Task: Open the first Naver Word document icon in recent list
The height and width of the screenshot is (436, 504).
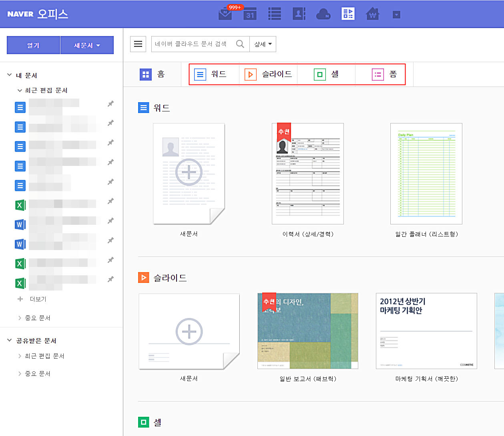Action: pyautogui.click(x=20, y=107)
